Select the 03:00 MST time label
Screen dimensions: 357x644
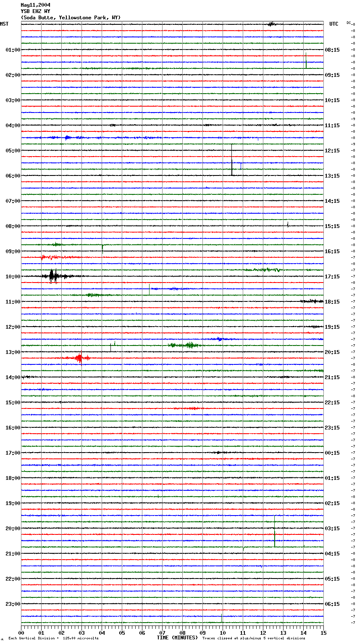coord(13,100)
